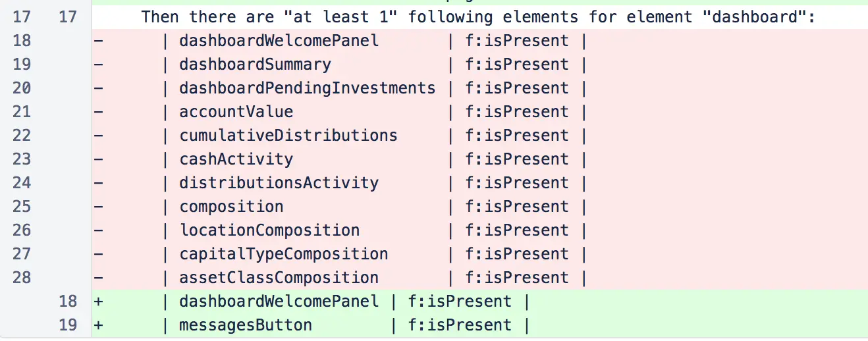This screenshot has height=341, width=868.
Task: Select the removed dashboardWelcomePanel line in red
Action: pyautogui.click(x=279, y=41)
